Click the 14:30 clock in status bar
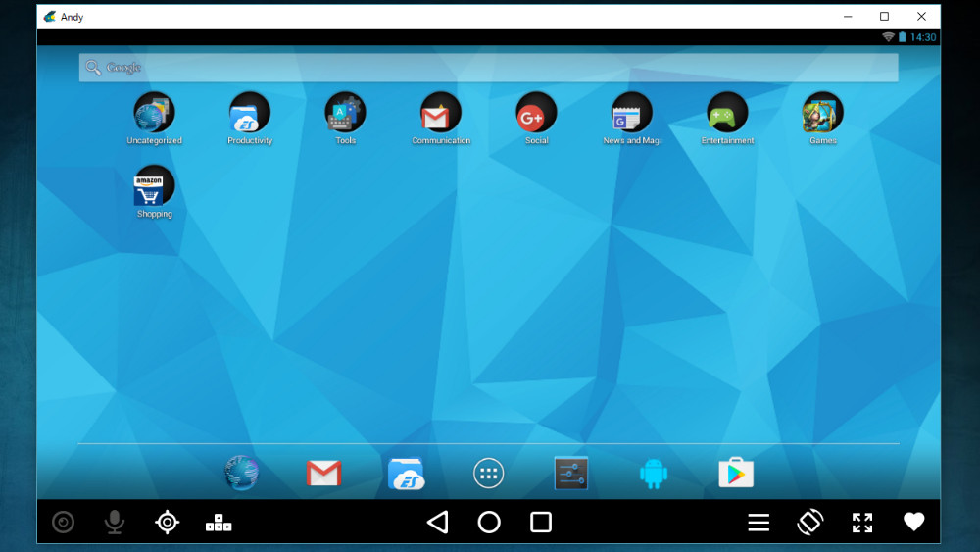Viewport: 980px width, 552px height. (923, 37)
